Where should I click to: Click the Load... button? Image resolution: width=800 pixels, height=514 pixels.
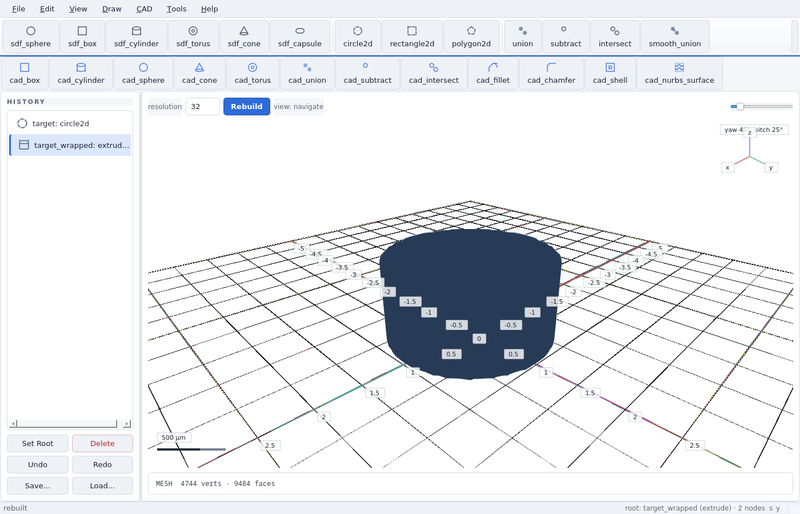102,485
